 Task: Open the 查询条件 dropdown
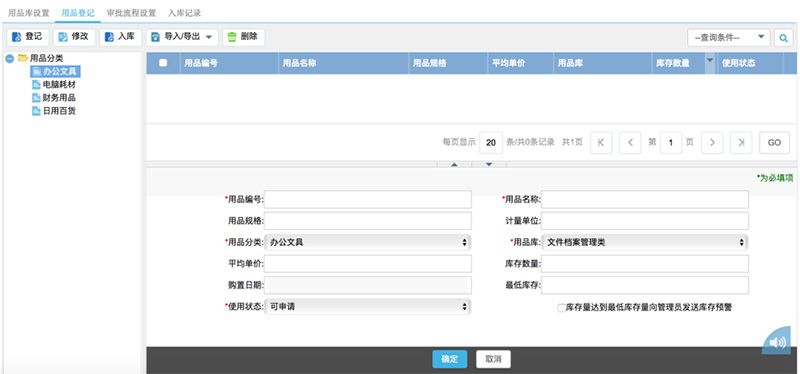pos(729,37)
